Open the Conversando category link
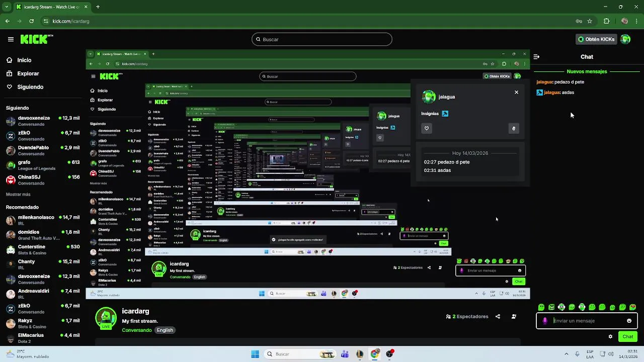Image resolution: width=644 pixels, height=362 pixels. click(136, 330)
